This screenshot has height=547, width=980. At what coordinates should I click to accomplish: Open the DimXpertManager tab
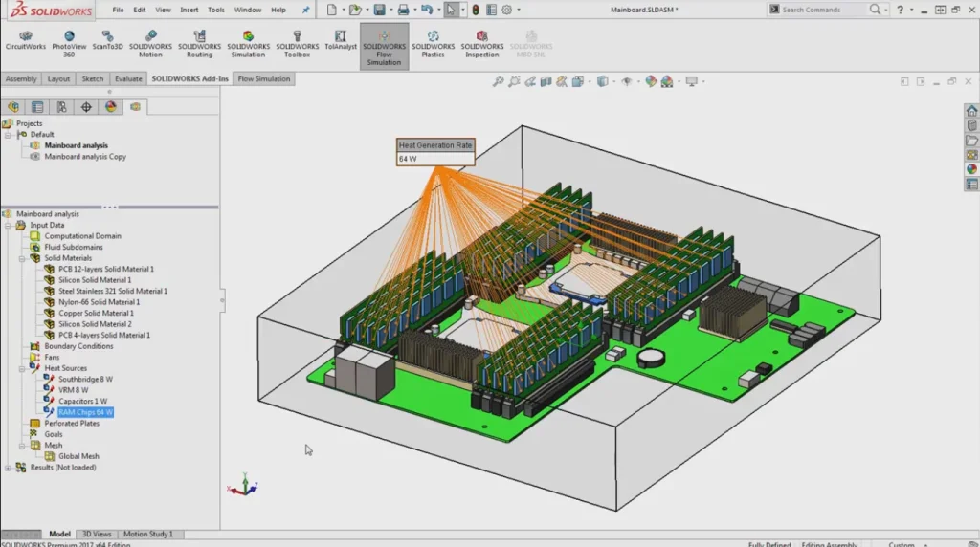click(86, 107)
